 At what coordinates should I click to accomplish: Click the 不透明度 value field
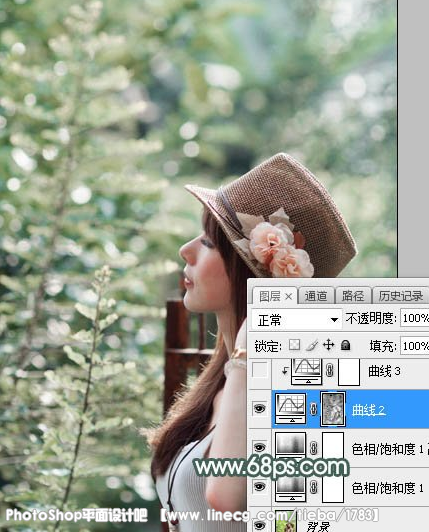[415, 318]
